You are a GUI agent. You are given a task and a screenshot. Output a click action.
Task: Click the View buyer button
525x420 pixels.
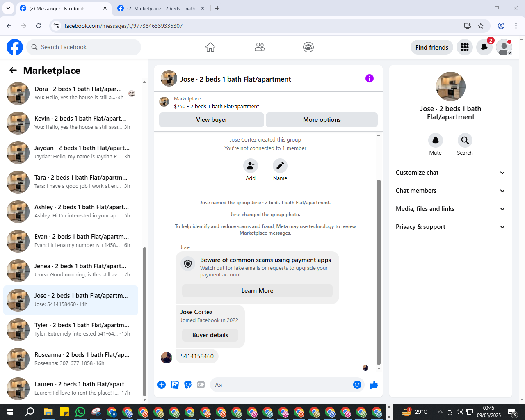[212, 120]
